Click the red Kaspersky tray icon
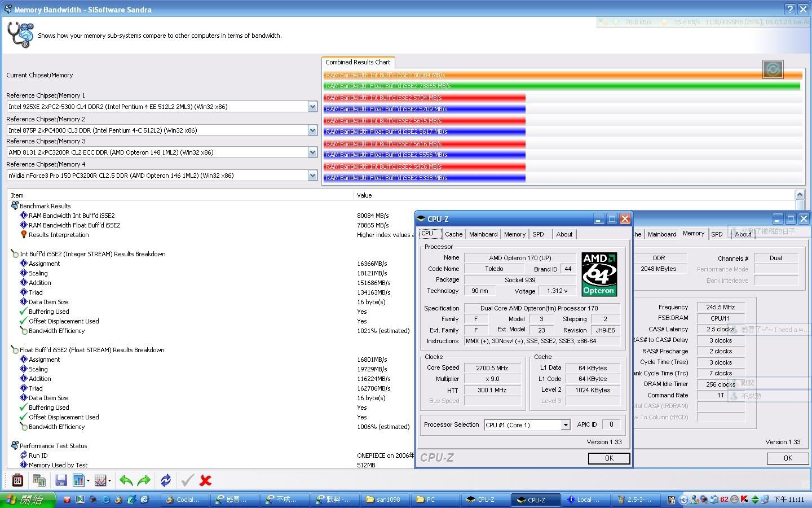The image size is (812, 508). (x=744, y=500)
